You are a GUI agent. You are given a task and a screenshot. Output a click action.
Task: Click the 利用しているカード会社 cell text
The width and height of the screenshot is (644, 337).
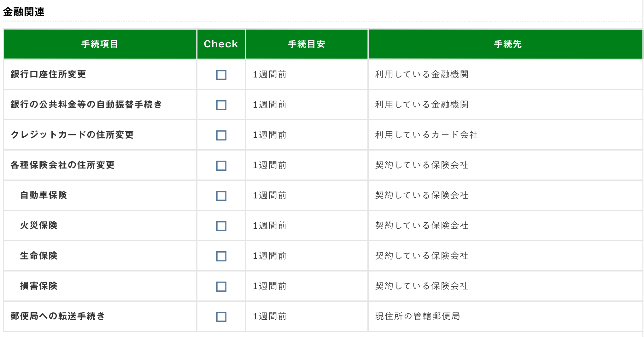point(426,135)
